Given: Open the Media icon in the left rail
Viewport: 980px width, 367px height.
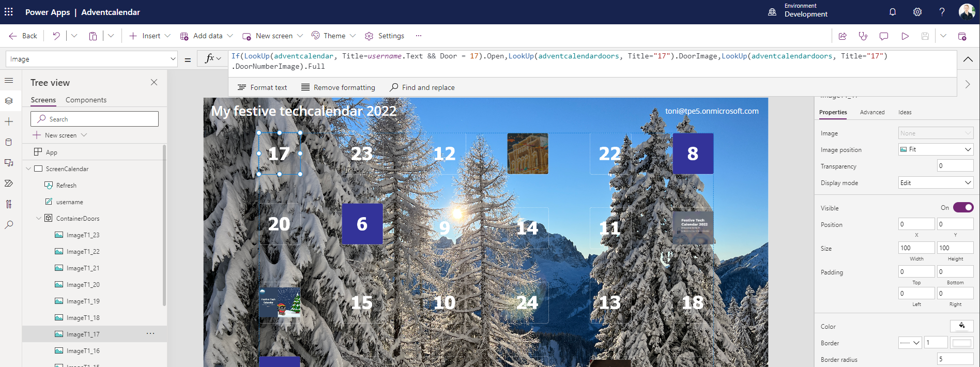Looking at the screenshot, I should click(9, 163).
